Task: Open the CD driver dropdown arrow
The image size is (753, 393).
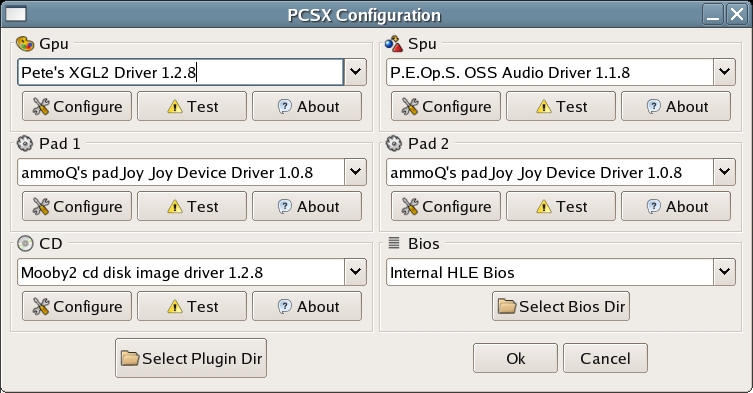Action: pyautogui.click(x=355, y=272)
